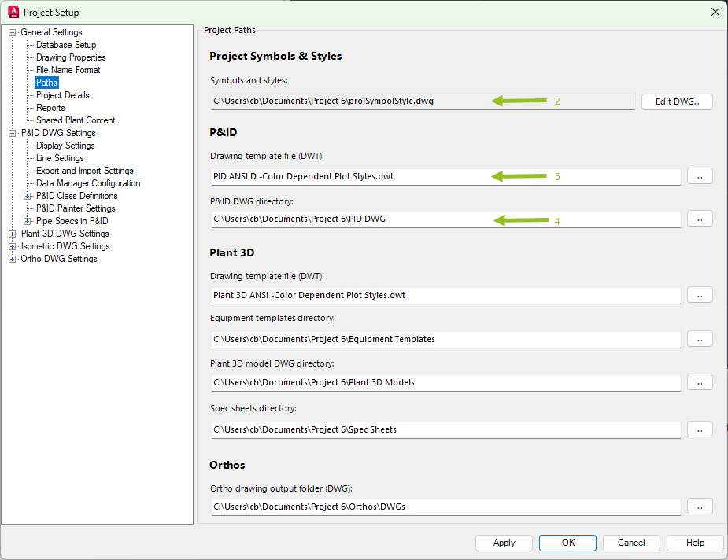This screenshot has width=728, height=560.
Task: Expand the Isometric DWG Settings node
Action: 12,246
